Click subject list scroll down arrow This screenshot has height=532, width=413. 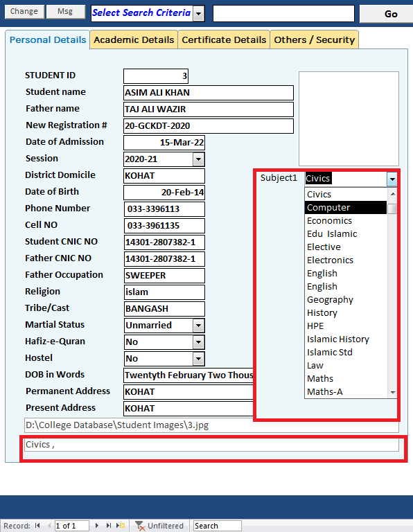[x=393, y=393]
